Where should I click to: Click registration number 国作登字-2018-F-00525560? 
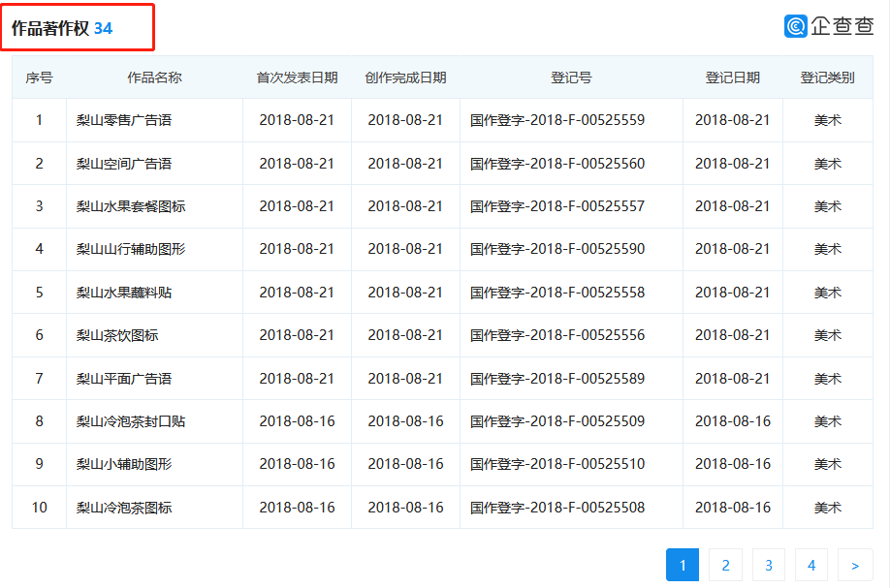[x=557, y=164]
